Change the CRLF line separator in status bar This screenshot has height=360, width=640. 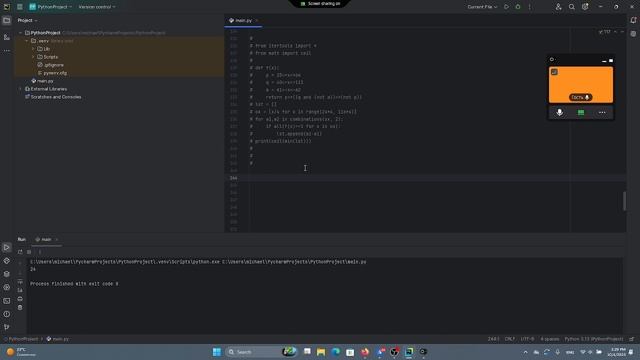[x=509, y=339]
